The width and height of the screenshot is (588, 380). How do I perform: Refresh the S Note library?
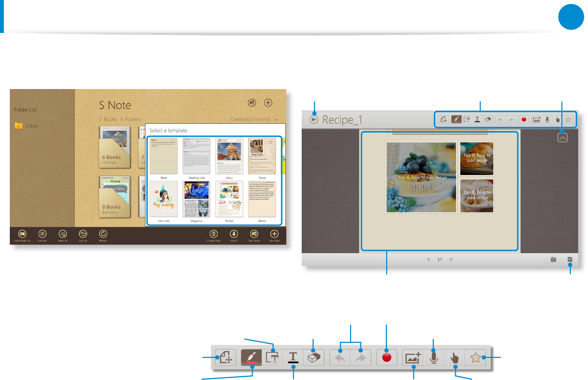103,234
